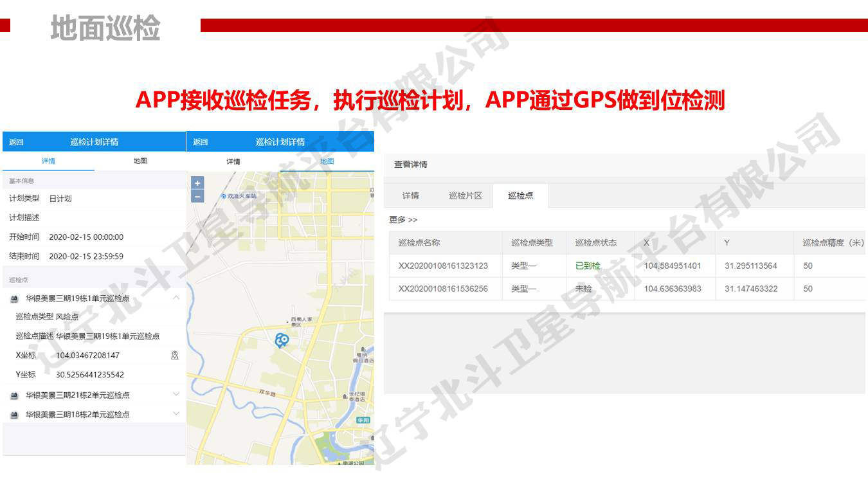The image size is (868, 488).
Task: Click the 查看详情 header title
Action: pyautogui.click(x=411, y=165)
